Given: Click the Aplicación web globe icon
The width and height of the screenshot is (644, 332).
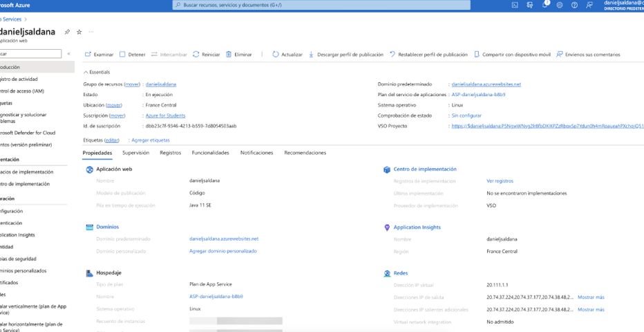Looking at the screenshot, I should tap(90, 169).
